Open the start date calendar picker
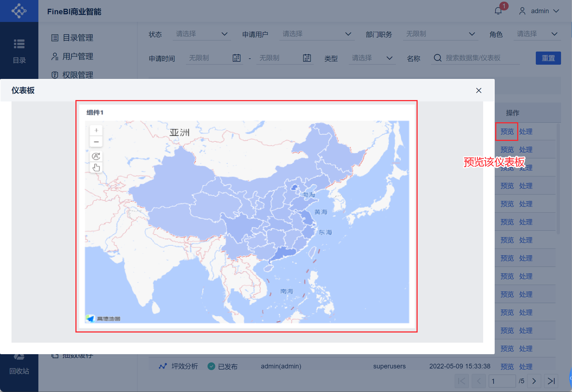The height and width of the screenshot is (392, 572). click(x=236, y=58)
